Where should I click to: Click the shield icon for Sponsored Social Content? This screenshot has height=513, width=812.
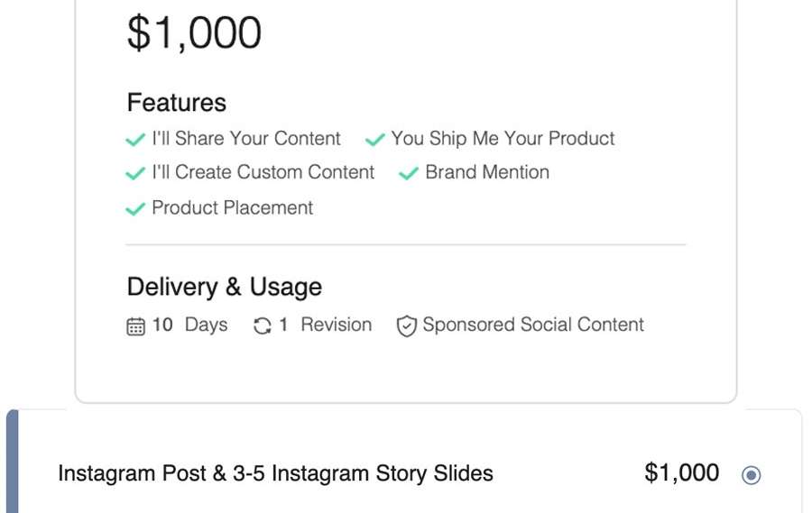pyautogui.click(x=407, y=326)
